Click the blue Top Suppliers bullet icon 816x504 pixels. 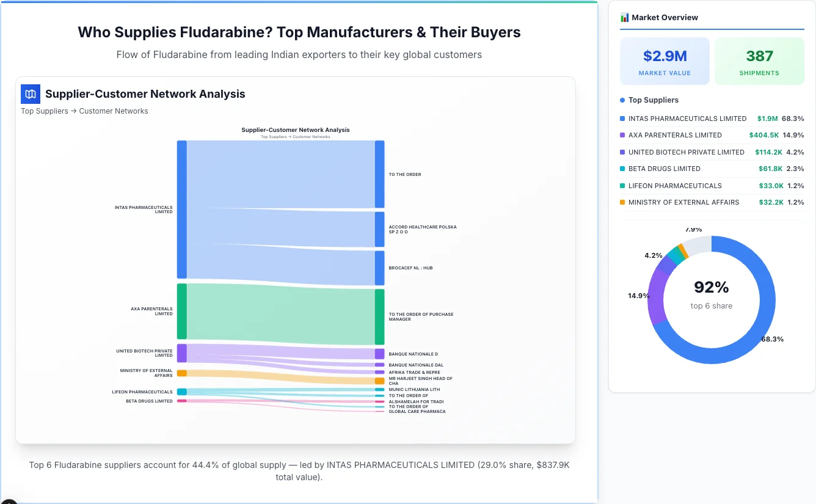tap(621, 100)
